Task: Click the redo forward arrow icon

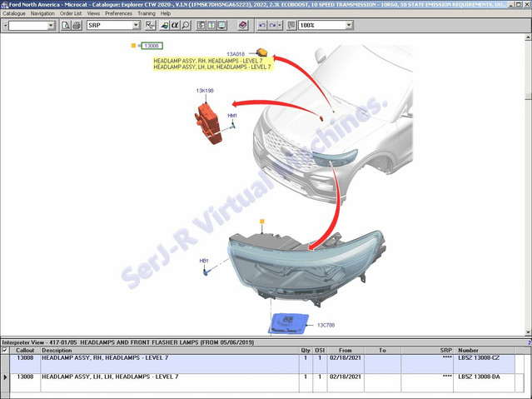Action: pyautogui.click(x=272, y=25)
